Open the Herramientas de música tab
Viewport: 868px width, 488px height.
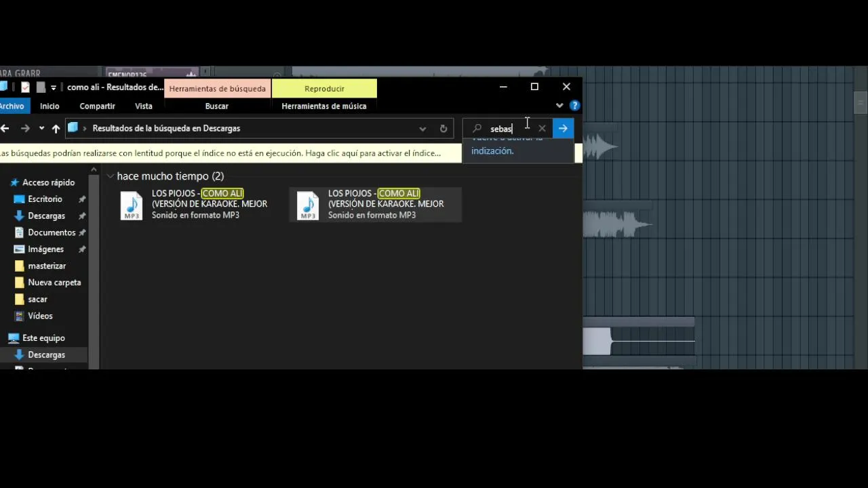pyautogui.click(x=324, y=106)
